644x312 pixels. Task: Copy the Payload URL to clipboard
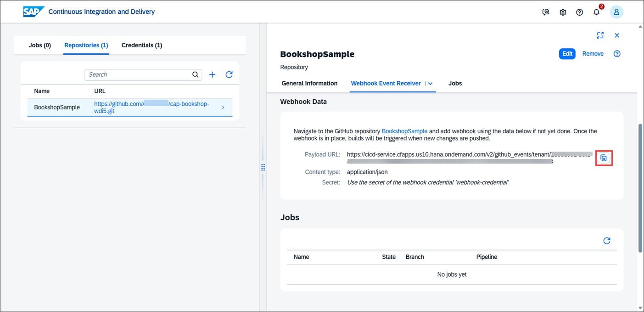pyautogui.click(x=604, y=158)
